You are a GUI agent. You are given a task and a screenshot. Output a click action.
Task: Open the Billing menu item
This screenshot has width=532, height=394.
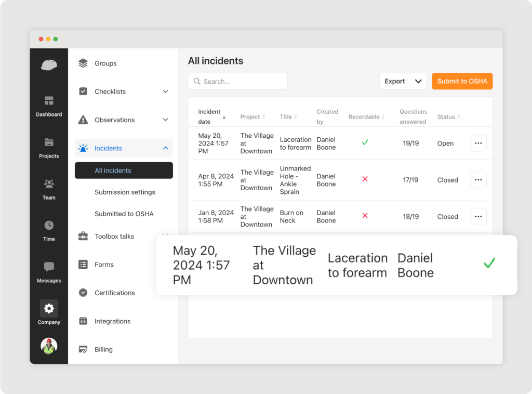(x=103, y=350)
